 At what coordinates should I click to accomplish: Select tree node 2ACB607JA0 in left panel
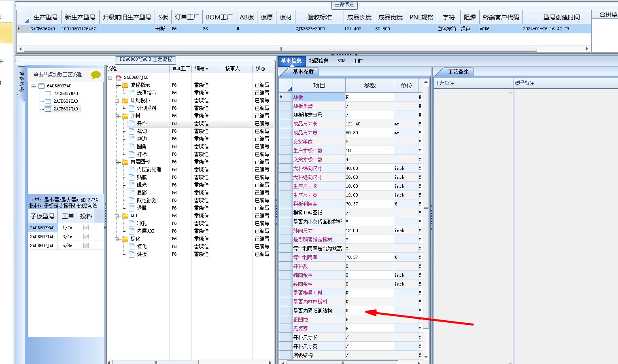[x=66, y=109]
